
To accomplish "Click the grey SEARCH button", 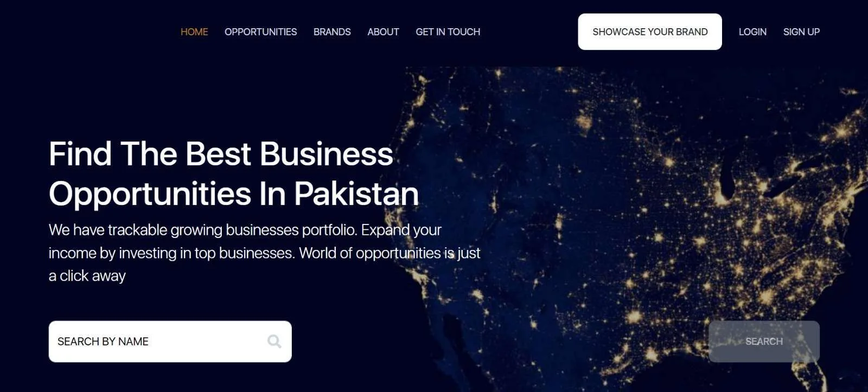I will (x=764, y=342).
